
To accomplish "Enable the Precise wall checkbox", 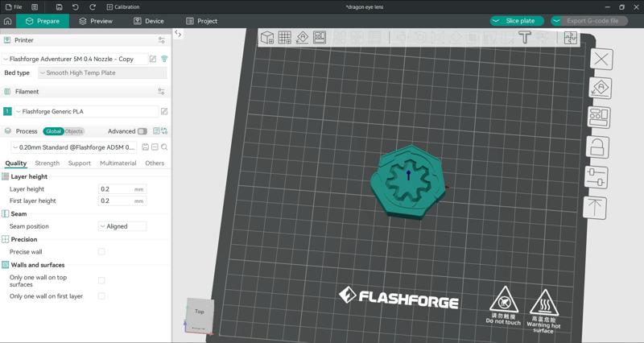I will point(101,251).
